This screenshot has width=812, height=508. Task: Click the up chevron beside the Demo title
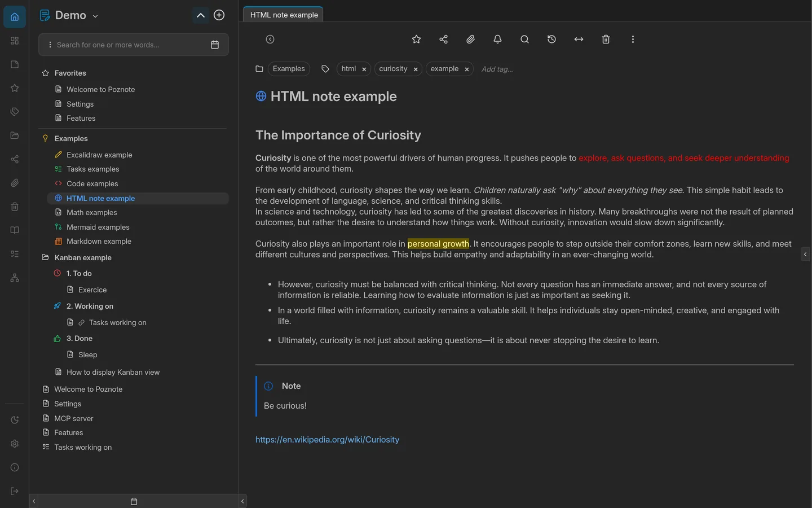(x=200, y=15)
